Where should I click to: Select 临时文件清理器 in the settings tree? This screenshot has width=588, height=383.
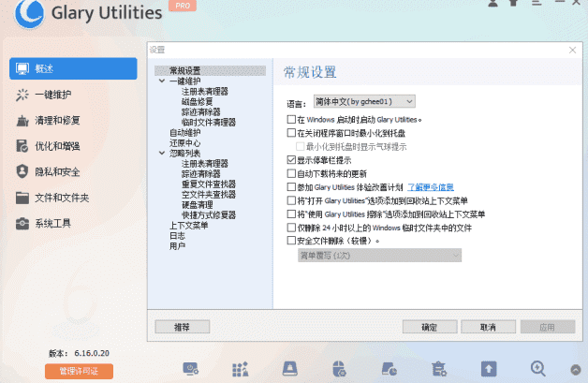(x=209, y=123)
